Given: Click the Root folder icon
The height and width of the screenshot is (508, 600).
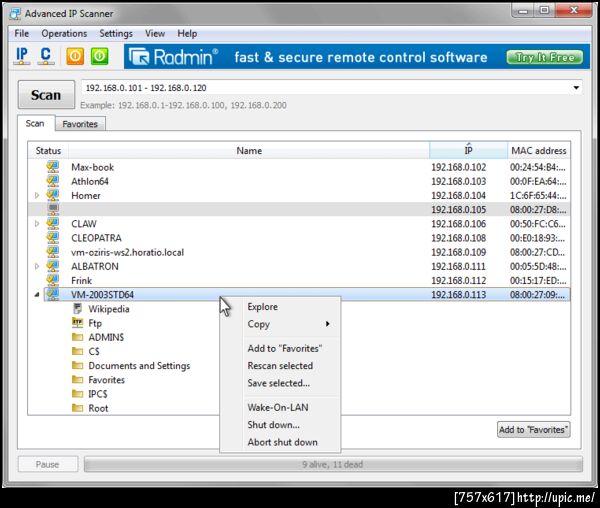Looking at the screenshot, I should point(78,408).
